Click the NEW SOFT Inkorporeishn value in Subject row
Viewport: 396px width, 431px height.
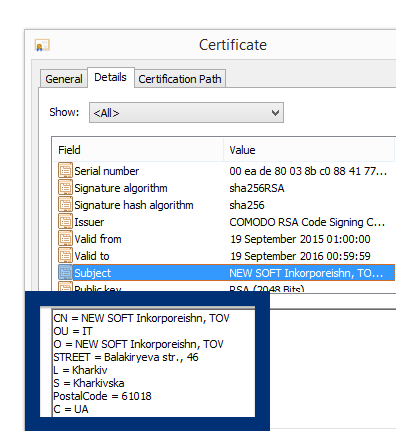pyautogui.click(x=306, y=273)
